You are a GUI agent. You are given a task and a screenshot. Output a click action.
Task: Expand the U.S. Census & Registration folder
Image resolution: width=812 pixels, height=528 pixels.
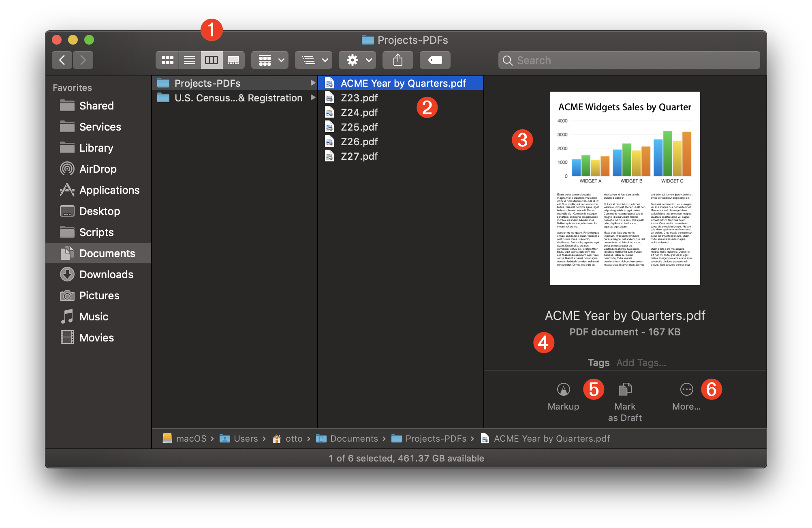[312, 97]
